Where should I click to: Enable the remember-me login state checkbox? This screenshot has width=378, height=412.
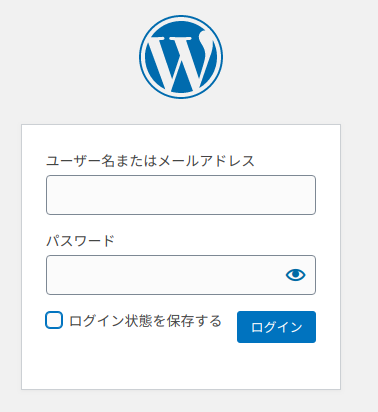click(54, 320)
